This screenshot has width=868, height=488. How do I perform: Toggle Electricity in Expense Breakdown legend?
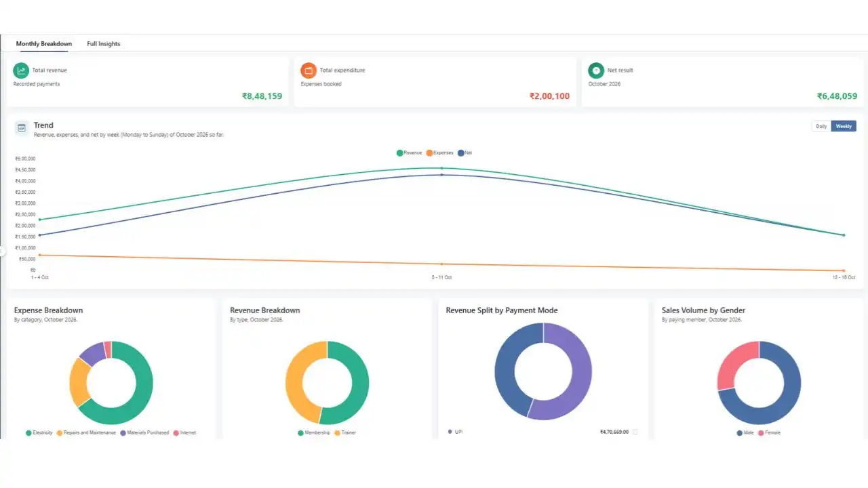tap(39, 432)
